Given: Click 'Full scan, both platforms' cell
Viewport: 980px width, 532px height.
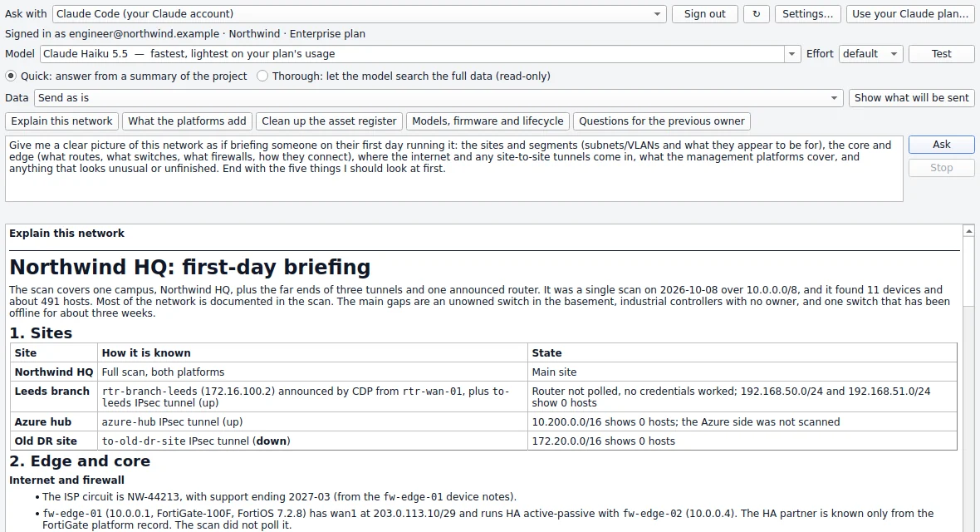Looking at the screenshot, I should [312, 372].
